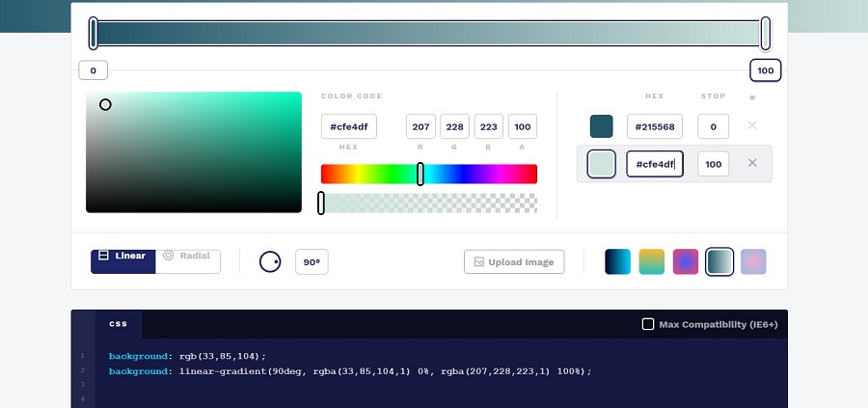Image resolution: width=868 pixels, height=408 pixels.
Task: Select the pink-lavender gradient preset
Action: [x=753, y=261]
